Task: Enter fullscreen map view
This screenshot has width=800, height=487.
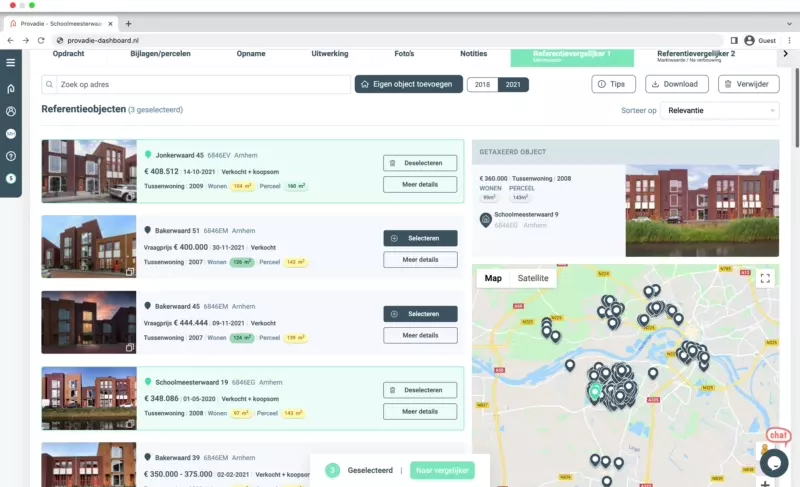Action: coord(765,278)
